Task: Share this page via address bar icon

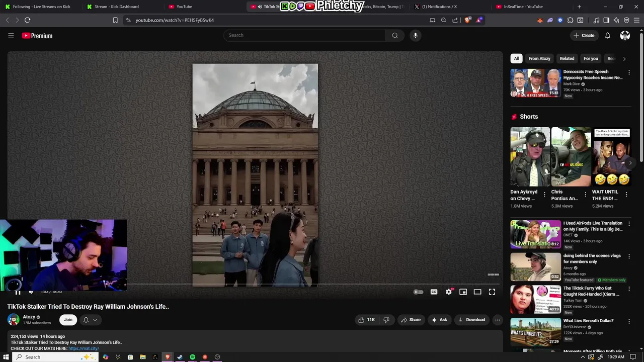Action: coord(455,20)
